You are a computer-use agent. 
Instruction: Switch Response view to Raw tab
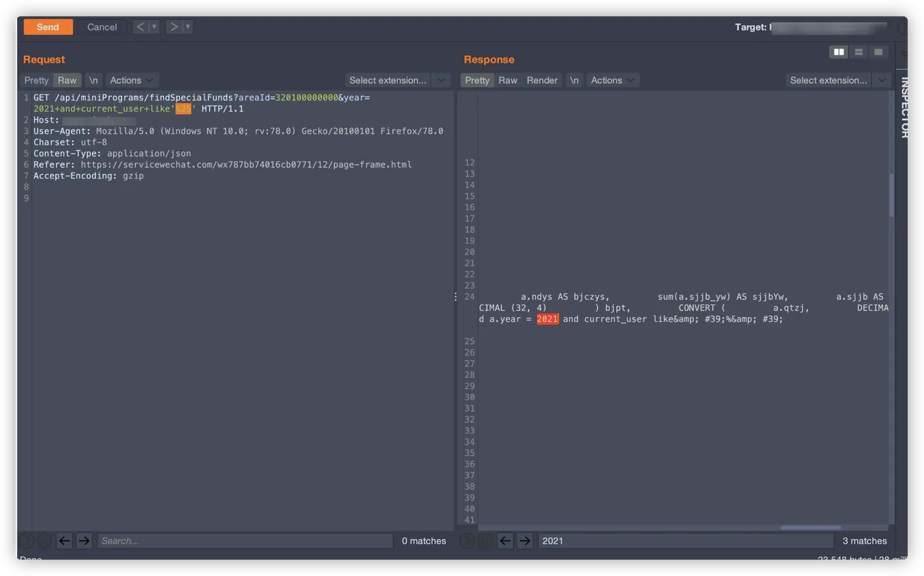(508, 80)
